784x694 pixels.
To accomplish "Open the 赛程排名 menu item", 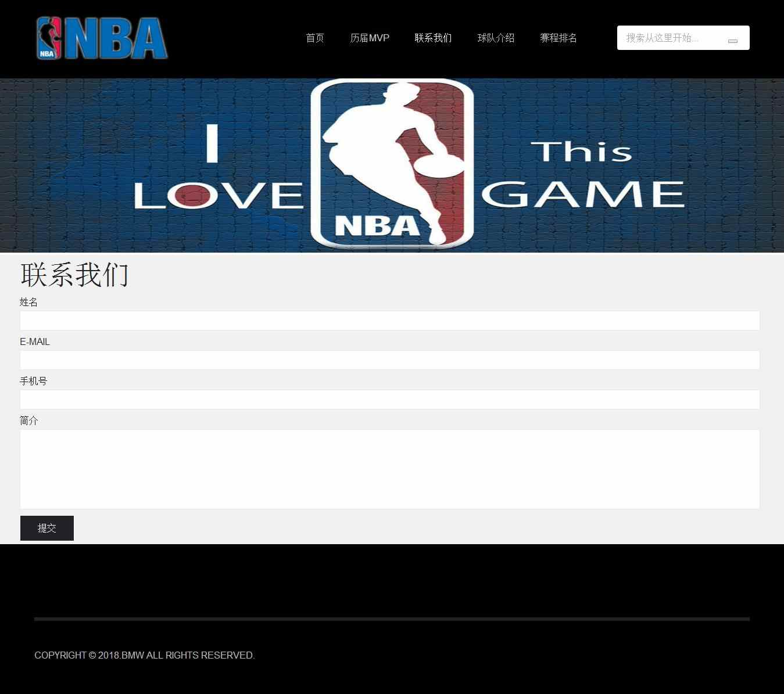I will [x=559, y=38].
